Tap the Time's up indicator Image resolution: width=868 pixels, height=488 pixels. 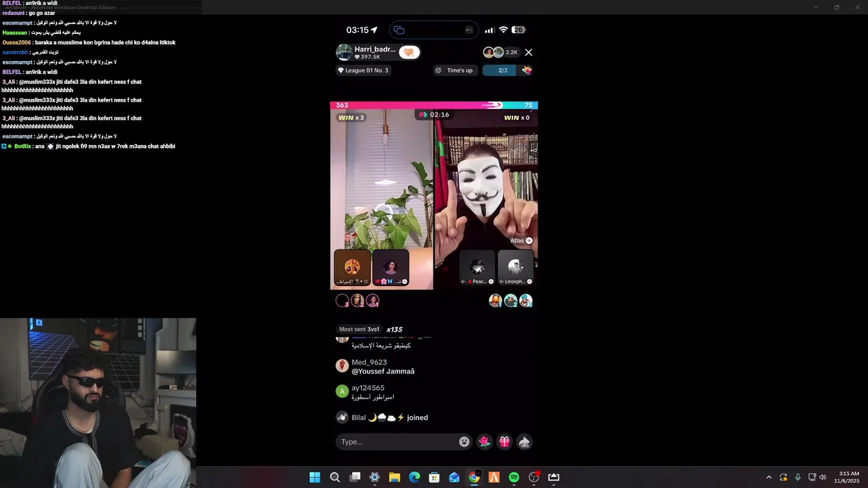click(x=454, y=70)
